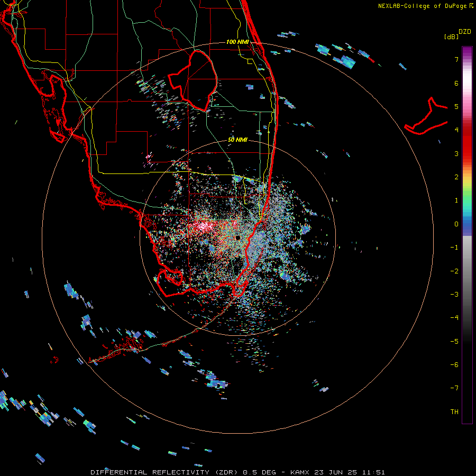The image size is (476, 476).
Task: Click the 6 value on the color scale
Action: (456, 83)
